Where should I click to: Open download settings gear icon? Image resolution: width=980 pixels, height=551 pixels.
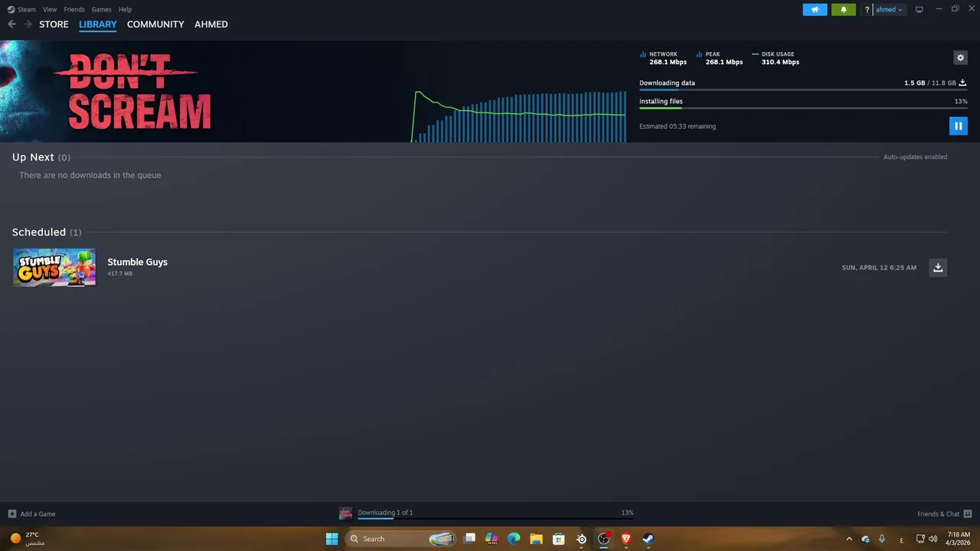pos(960,57)
